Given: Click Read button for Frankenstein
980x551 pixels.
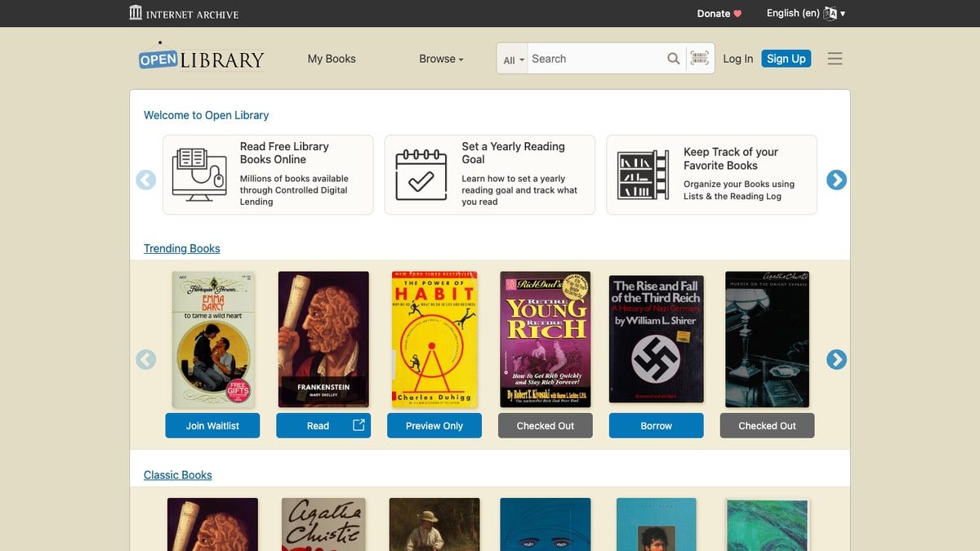Looking at the screenshot, I should pos(323,425).
